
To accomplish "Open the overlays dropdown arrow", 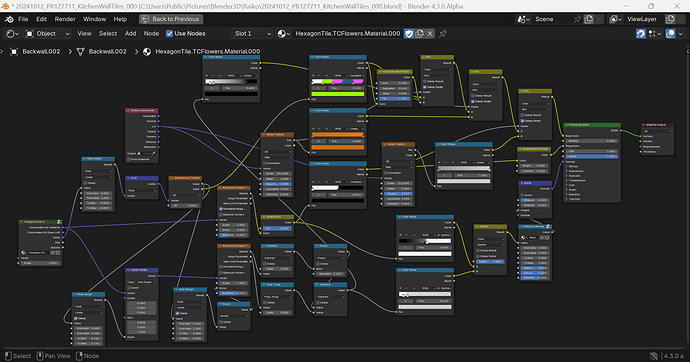I will coord(680,33).
